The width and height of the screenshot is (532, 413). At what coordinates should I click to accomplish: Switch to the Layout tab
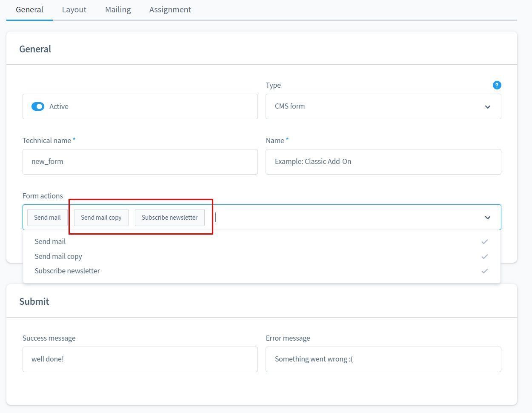74,9
